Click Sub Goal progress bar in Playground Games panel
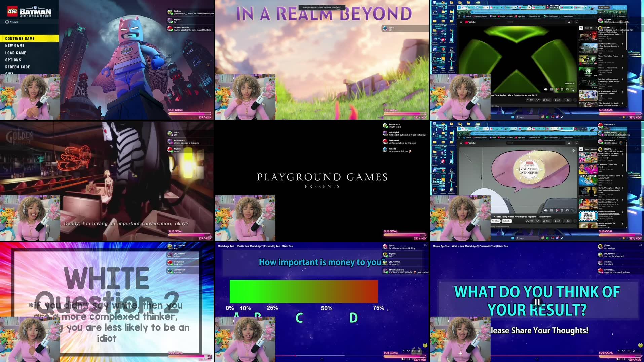The height and width of the screenshot is (362, 644). coord(405,235)
